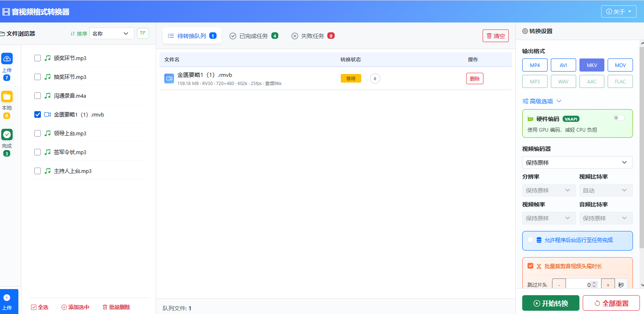Select the 主持人上台.mp3 file name
This screenshot has width=644, height=314.
click(73, 171)
